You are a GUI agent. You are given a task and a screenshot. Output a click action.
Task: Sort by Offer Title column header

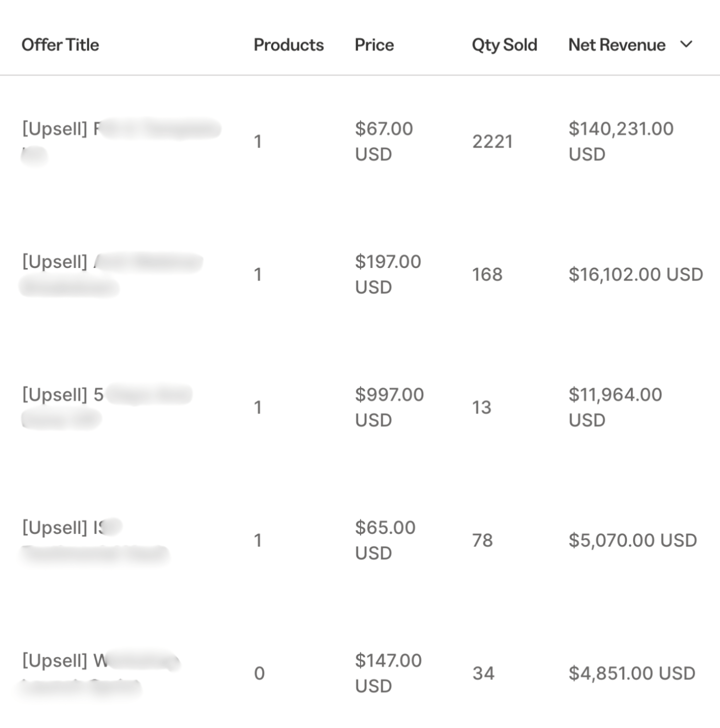tap(60, 45)
